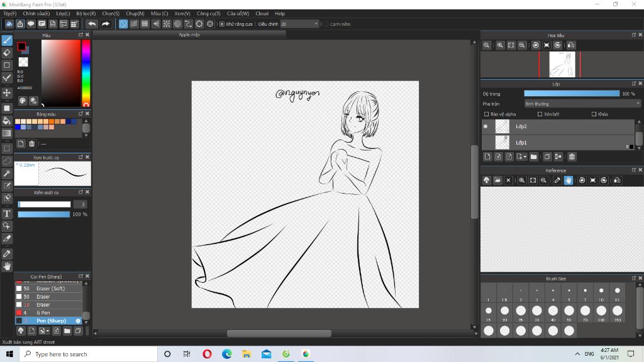
Task: Turn off snap with the Snap Off icon
Action: [x=123, y=25]
